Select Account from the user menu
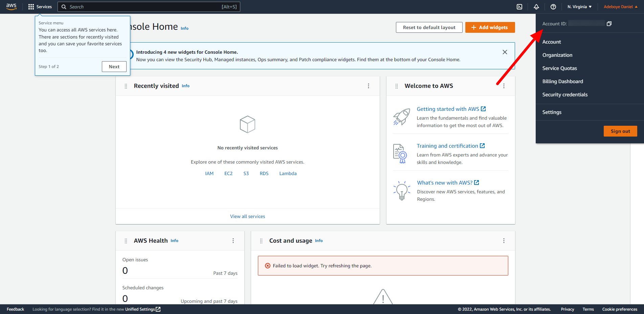This screenshot has height=314, width=644. (552, 42)
